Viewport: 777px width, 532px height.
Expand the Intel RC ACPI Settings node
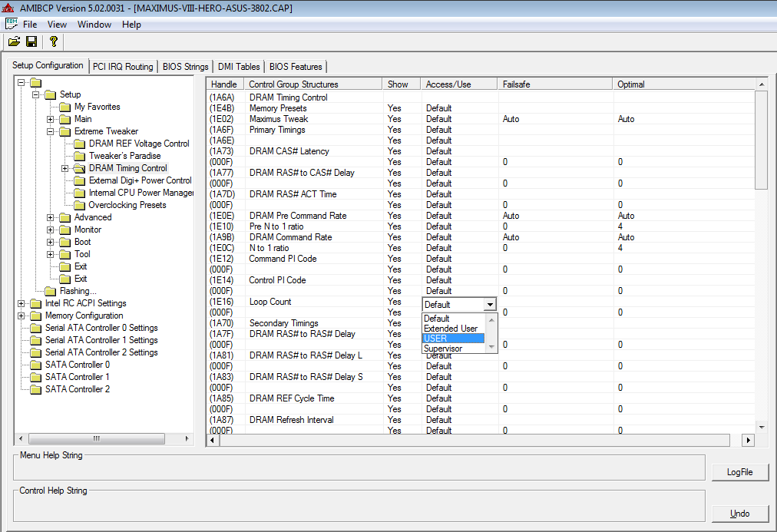coord(21,303)
